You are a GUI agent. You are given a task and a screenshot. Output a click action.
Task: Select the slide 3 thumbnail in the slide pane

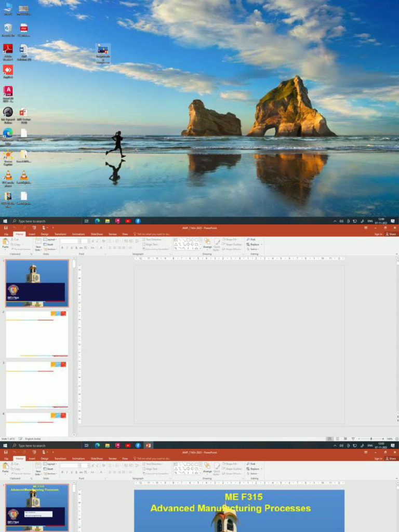[37, 384]
